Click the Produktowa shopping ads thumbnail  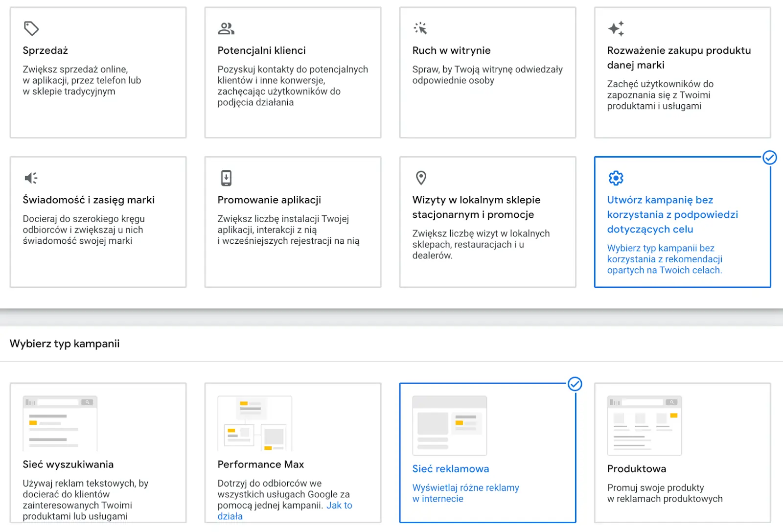coord(644,425)
